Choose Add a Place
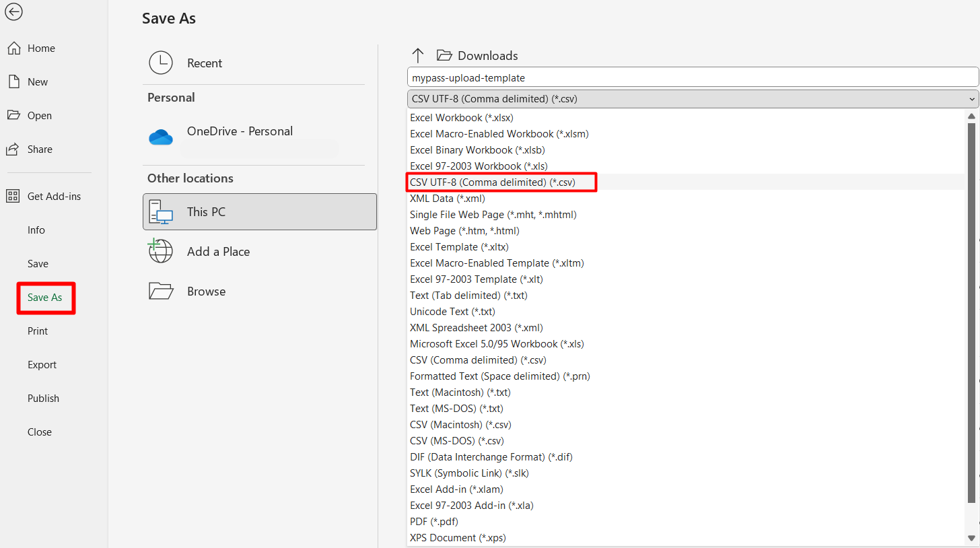Viewport: 980px width, 548px height. [x=219, y=251]
